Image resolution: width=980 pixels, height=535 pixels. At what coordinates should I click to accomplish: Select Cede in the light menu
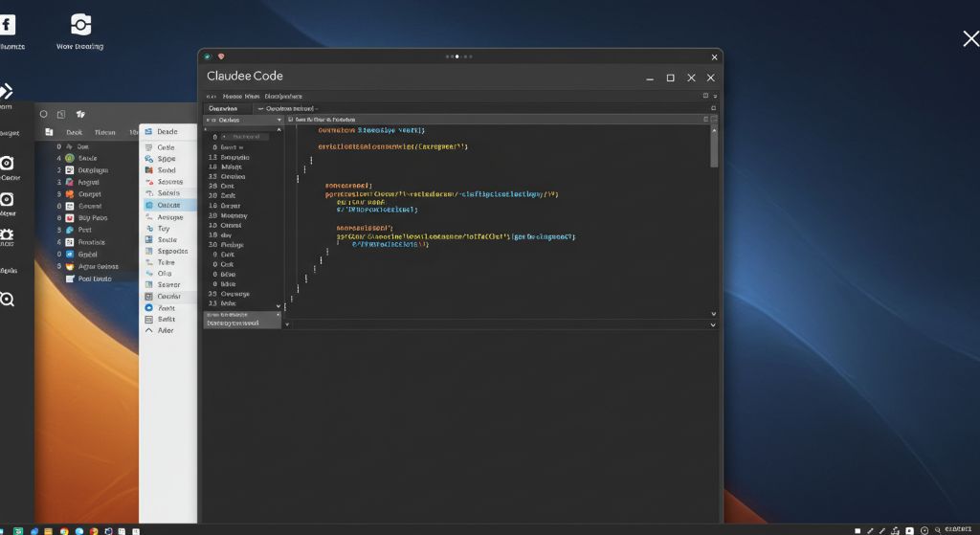pyautogui.click(x=166, y=147)
